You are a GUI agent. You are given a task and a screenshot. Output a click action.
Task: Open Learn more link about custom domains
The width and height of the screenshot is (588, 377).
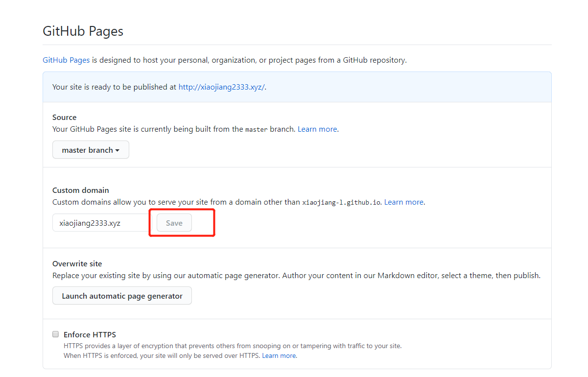[403, 202]
